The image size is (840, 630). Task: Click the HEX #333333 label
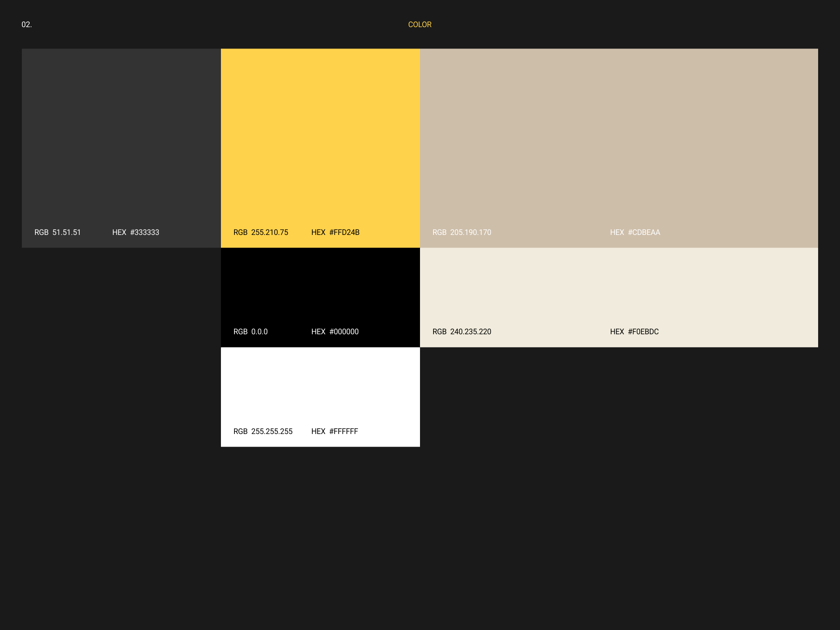point(136,232)
